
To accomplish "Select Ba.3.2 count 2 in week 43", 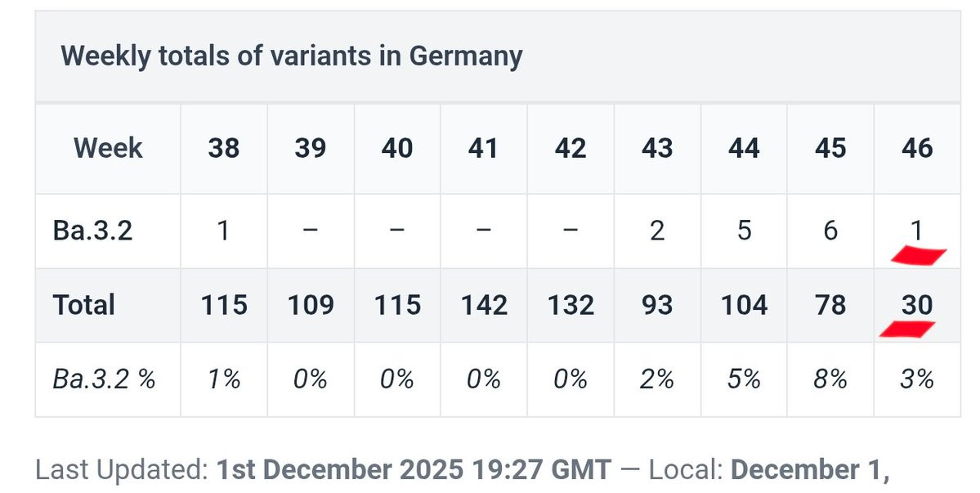I will 657,231.
